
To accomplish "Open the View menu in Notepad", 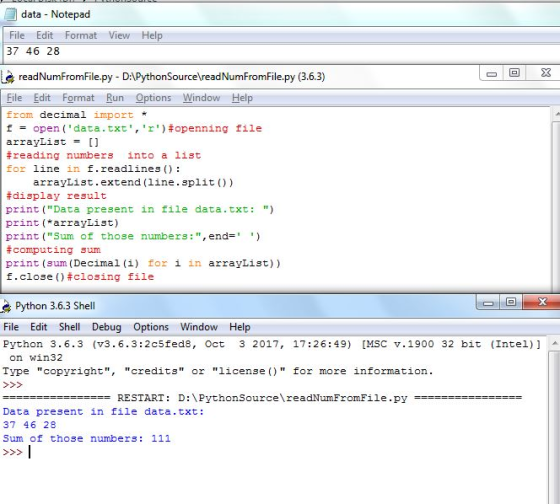I will click(119, 35).
